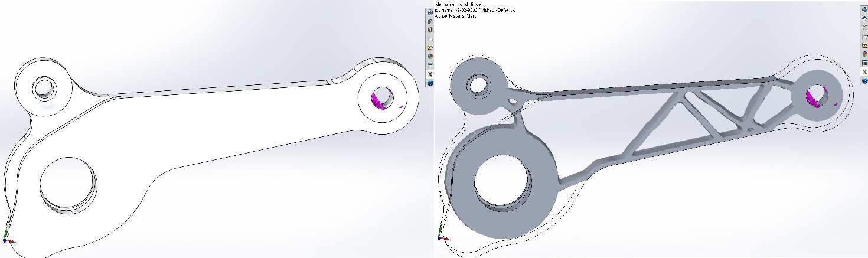Select the small upper-left hole on the white model
This screenshot has height=258, width=868.
click(43, 88)
